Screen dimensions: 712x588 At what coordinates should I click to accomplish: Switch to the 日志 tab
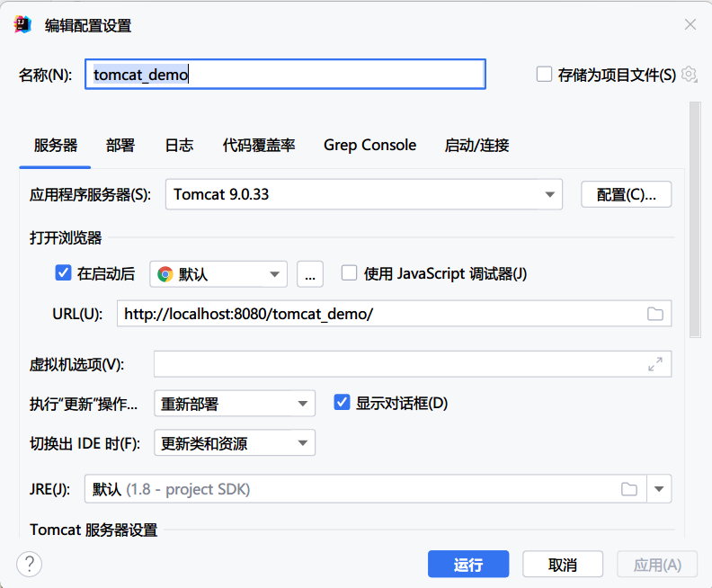click(179, 146)
